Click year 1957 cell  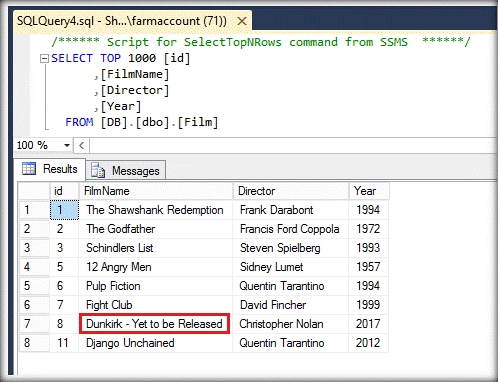369,267
